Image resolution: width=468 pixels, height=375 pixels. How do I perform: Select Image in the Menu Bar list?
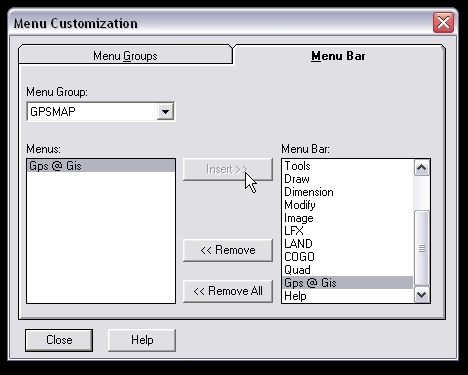(348, 218)
